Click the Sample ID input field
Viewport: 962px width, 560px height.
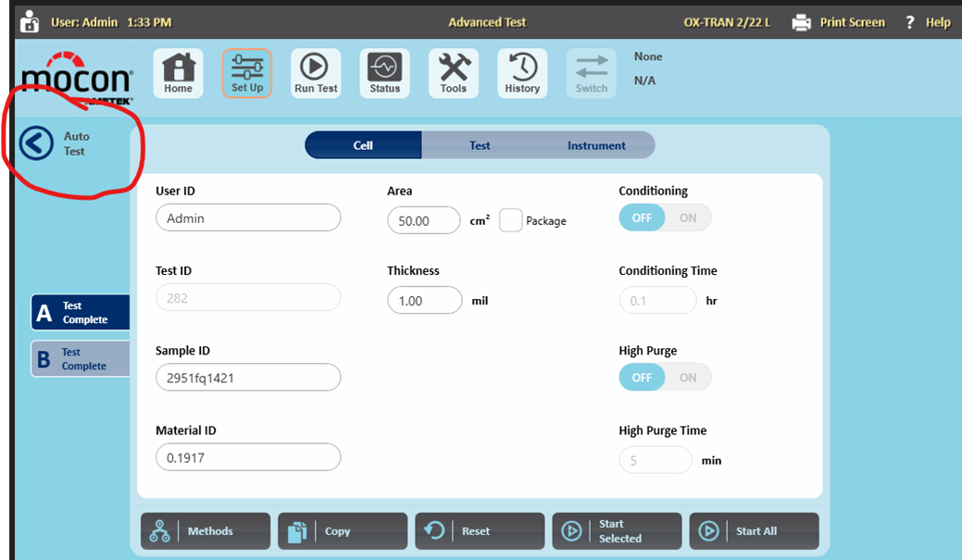(248, 378)
